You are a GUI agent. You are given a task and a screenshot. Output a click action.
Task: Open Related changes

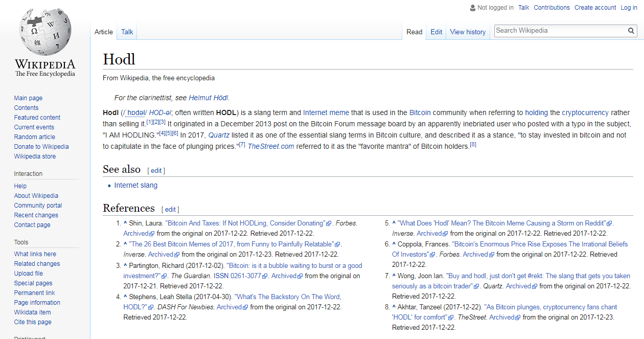coord(37,264)
